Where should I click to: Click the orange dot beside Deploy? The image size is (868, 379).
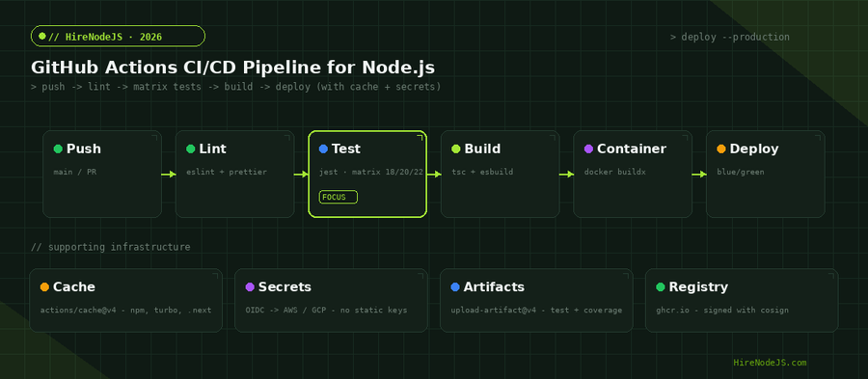720,149
